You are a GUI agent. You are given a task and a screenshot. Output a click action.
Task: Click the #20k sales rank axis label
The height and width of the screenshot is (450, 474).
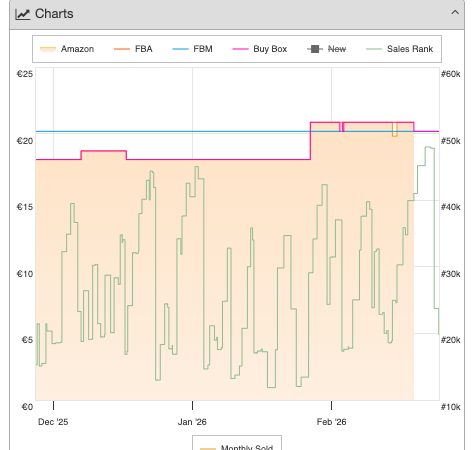click(451, 340)
